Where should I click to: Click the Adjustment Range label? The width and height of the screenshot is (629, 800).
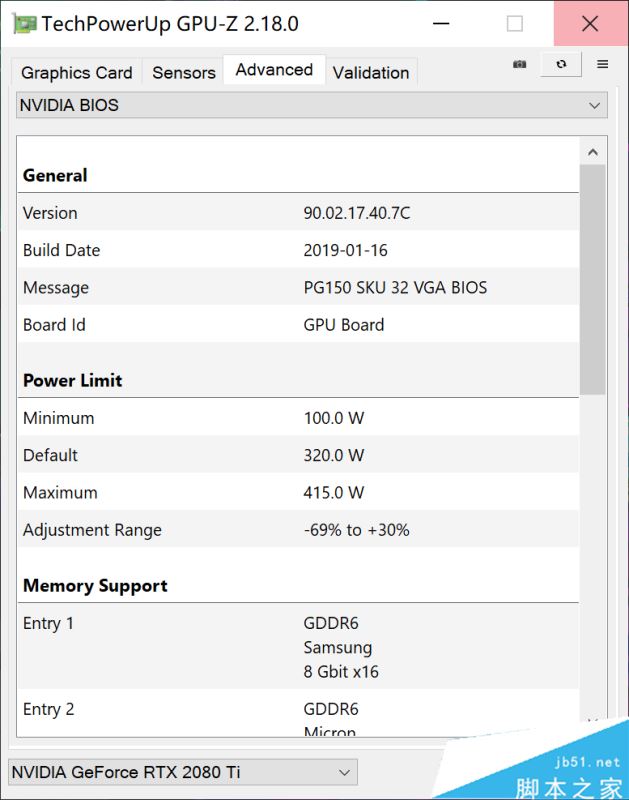tap(92, 530)
